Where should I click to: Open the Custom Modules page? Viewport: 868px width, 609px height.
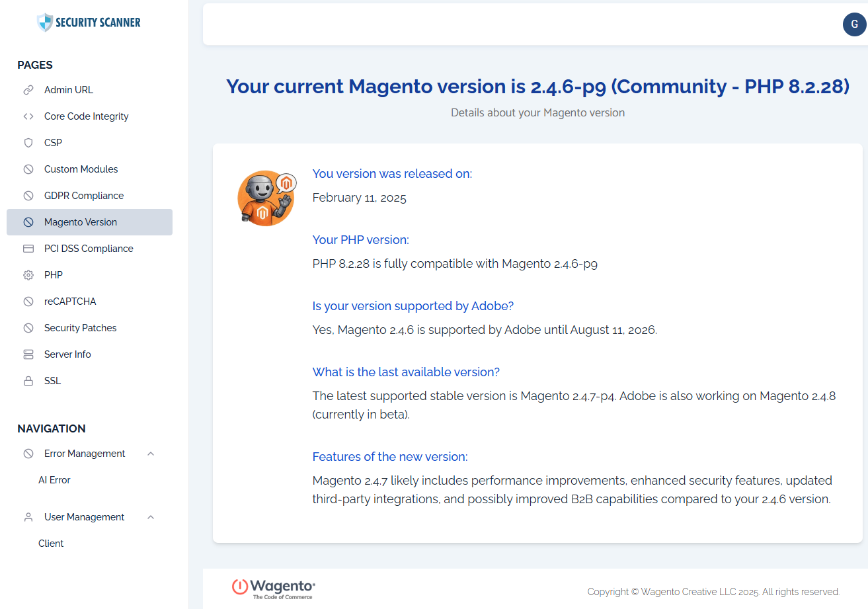point(81,169)
